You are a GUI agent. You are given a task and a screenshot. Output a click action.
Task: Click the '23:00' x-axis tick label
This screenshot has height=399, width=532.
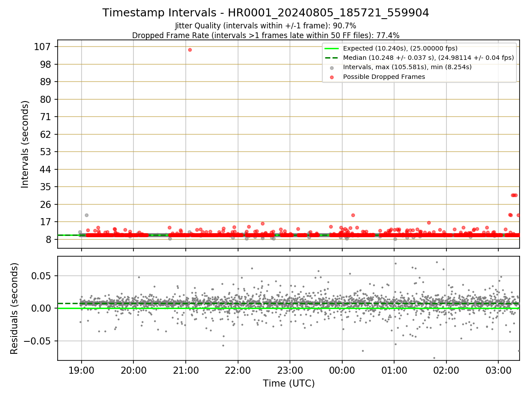tap(290, 370)
